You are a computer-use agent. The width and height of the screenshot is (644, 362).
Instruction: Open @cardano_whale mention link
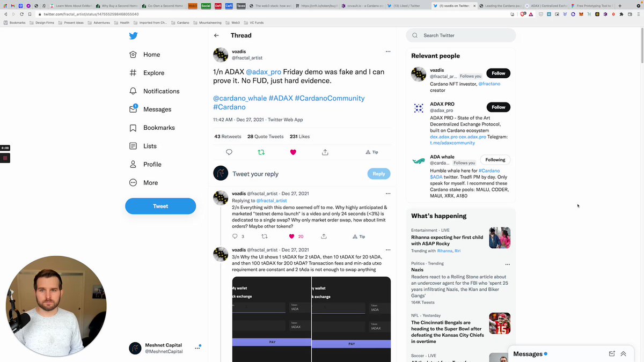[x=239, y=98]
